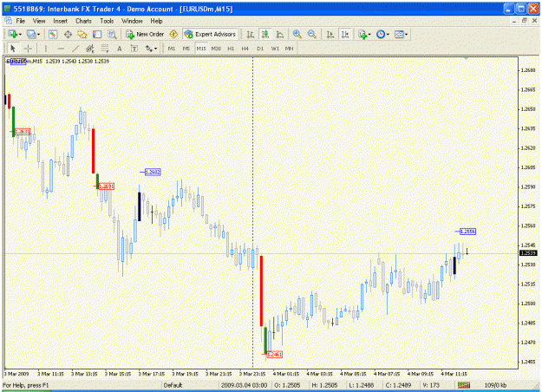Viewport: 542px width, 392px height.
Task: Click the Arrows drawing tool icon
Action: (148, 49)
